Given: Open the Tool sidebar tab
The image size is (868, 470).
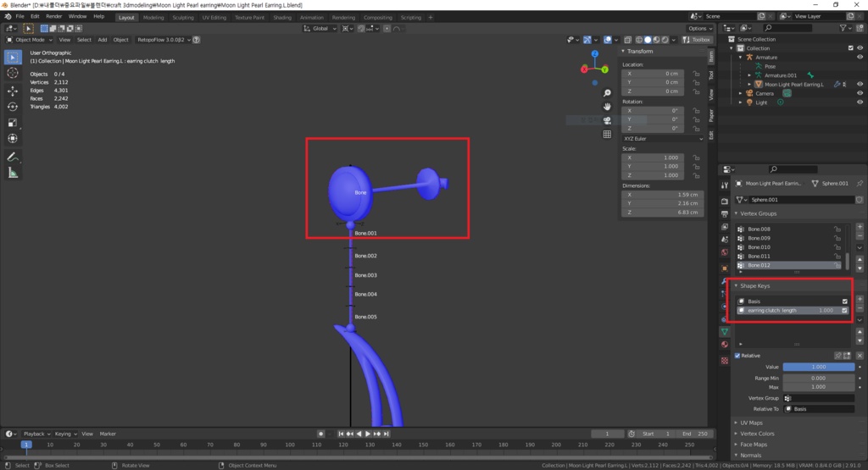Looking at the screenshot, I should click(711, 75).
